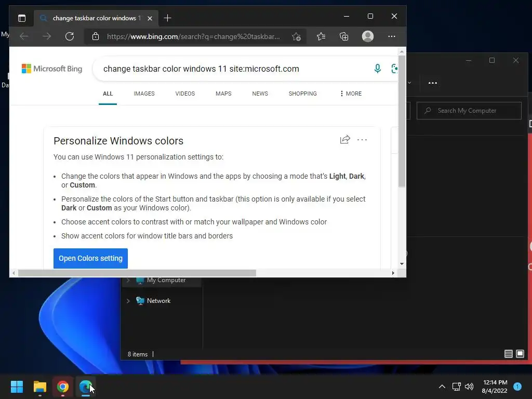Open Bing visual search icon
532x399 pixels.
394,69
